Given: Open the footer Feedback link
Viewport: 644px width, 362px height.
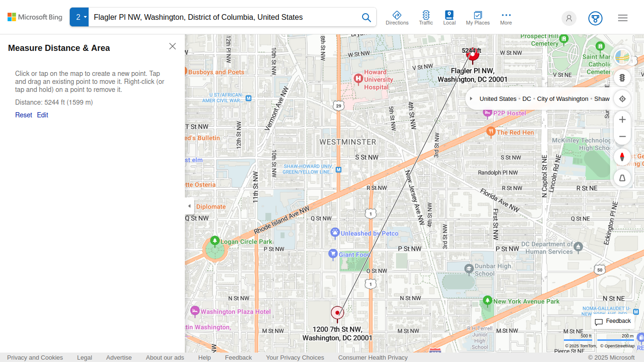Looking at the screenshot, I should [x=239, y=357].
